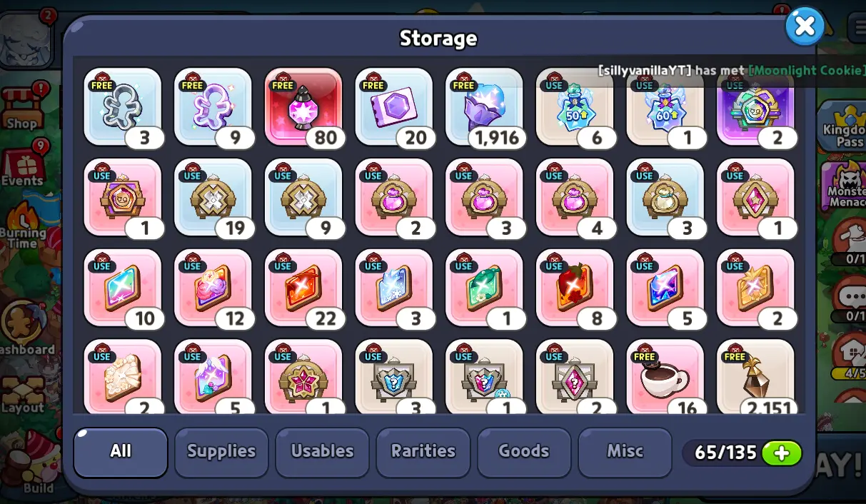Open the crossed-swords chest with 19
Viewport: 866px width, 504px height.
213,198
